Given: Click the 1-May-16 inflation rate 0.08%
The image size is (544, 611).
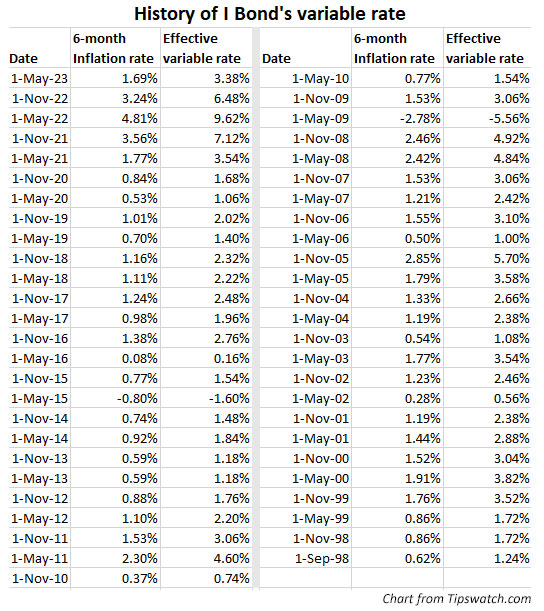Looking at the screenshot, I should point(140,358).
